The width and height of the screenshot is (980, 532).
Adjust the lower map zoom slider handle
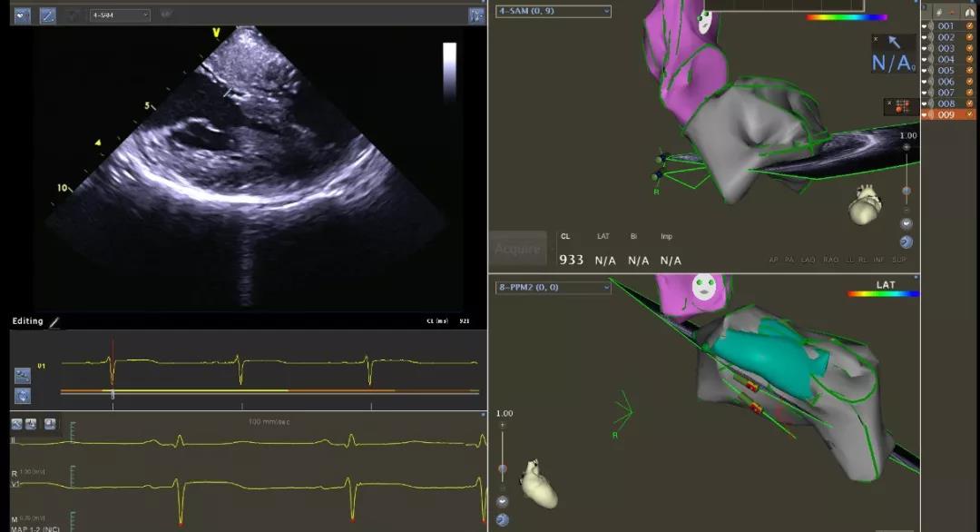[502, 468]
